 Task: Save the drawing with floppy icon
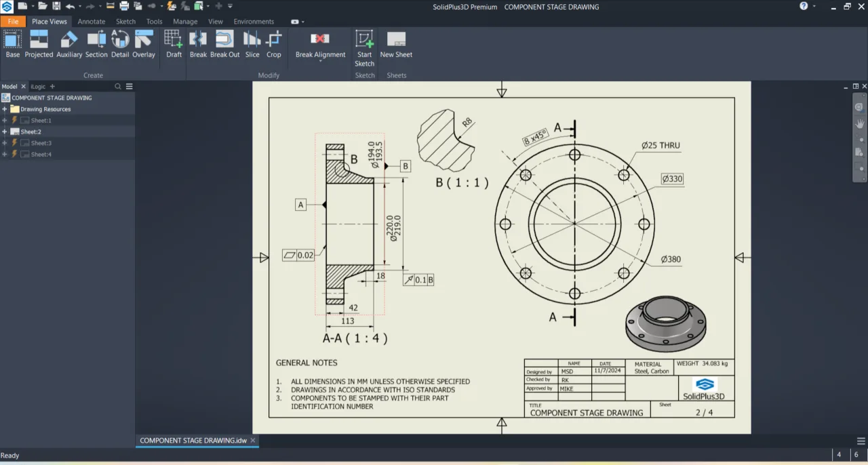coord(56,6)
